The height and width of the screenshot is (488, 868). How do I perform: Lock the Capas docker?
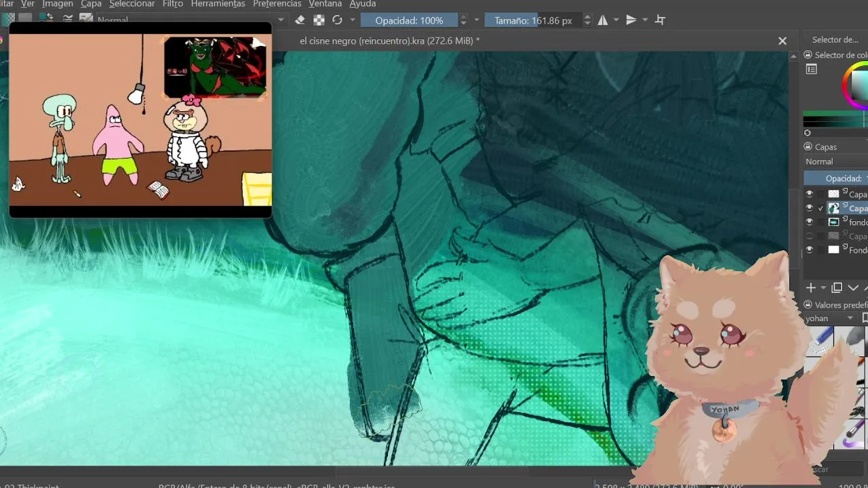pyautogui.click(x=808, y=146)
